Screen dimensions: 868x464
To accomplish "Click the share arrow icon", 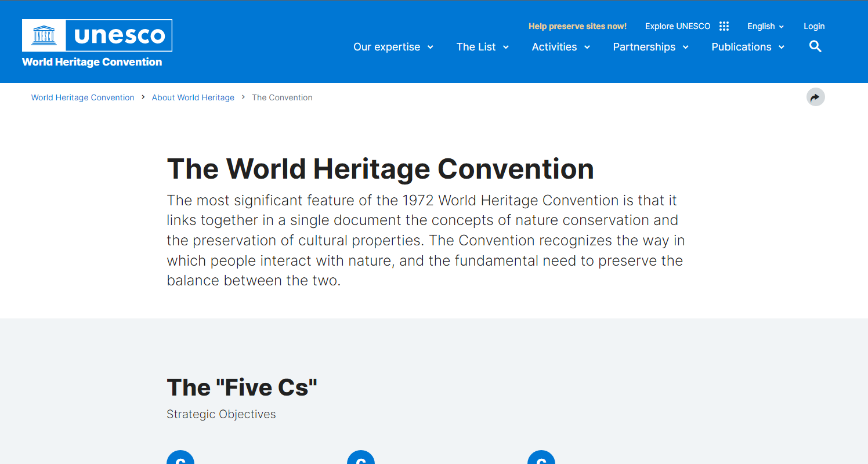I will pos(815,97).
